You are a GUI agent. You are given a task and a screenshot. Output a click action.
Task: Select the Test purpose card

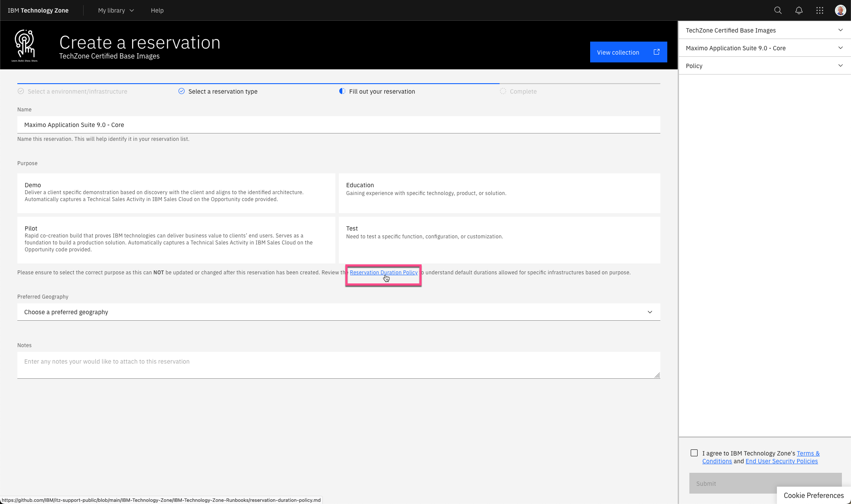(x=500, y=240)
